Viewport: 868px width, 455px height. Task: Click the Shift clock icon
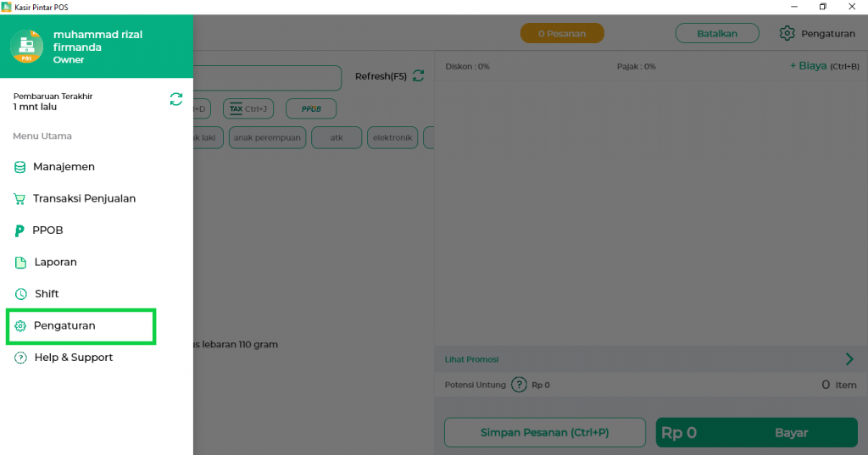[20, 294]
